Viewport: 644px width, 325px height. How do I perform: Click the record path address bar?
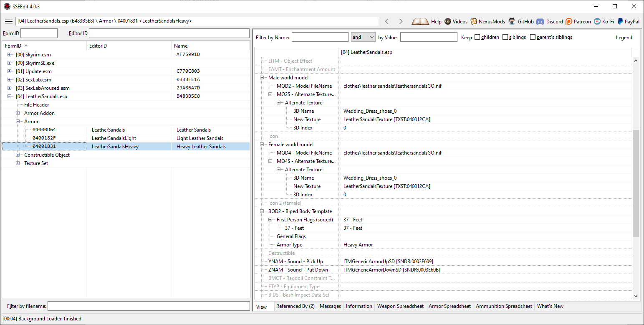coord(197,21)
